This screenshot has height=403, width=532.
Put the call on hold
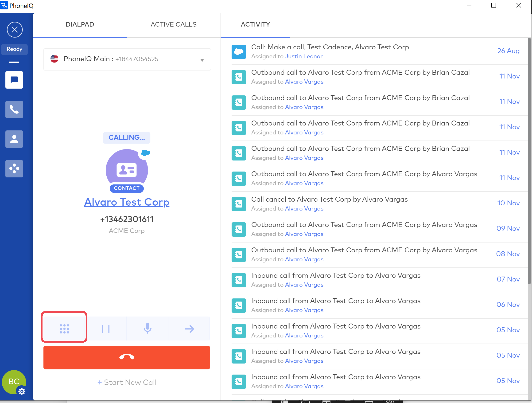106,329
